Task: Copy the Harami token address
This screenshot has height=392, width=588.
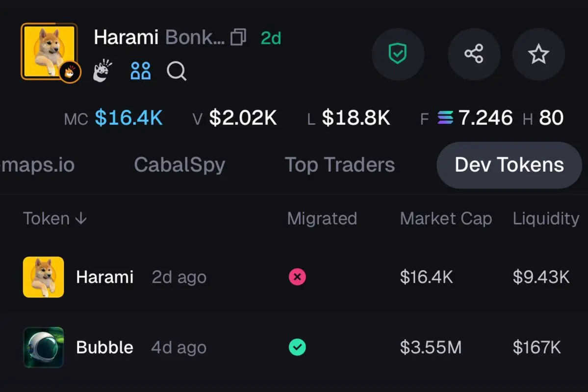Action: [238, 37]
